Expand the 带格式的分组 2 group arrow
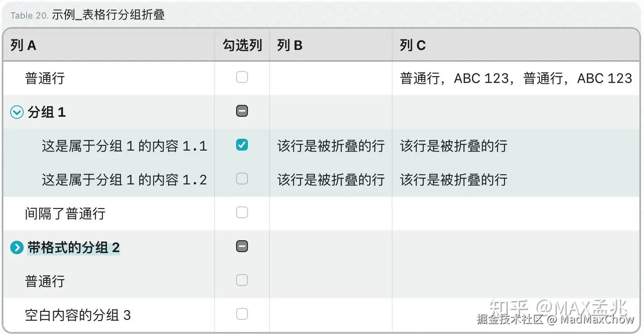Viewport: 644px width, 335px height. coord(17,247)
